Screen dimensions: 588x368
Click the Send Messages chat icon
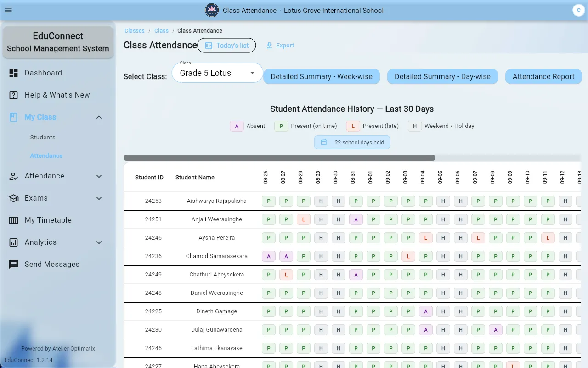click(x=14, y=264)
